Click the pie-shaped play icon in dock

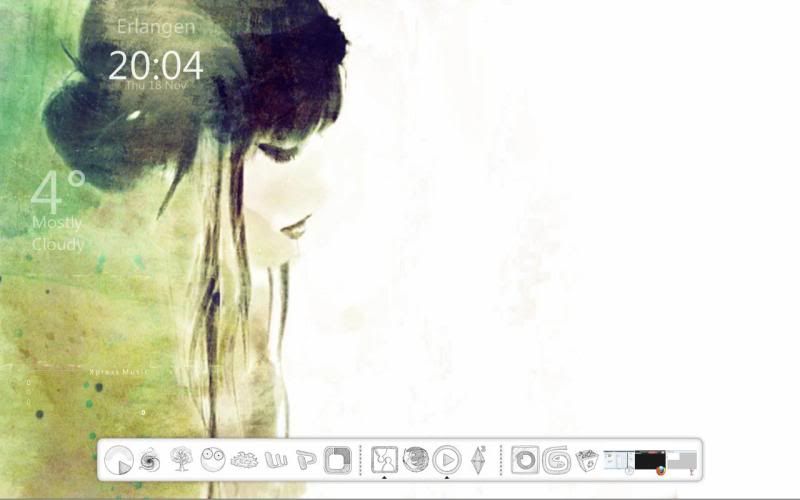coord(119,460)
